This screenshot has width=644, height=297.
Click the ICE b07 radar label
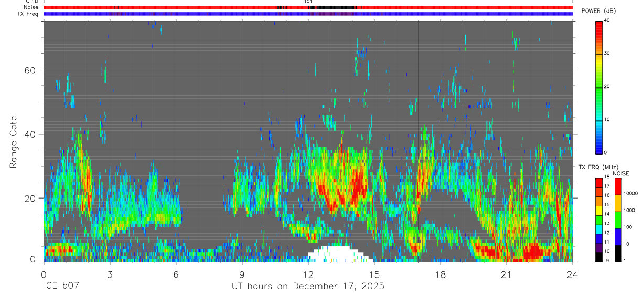point(61,287)
